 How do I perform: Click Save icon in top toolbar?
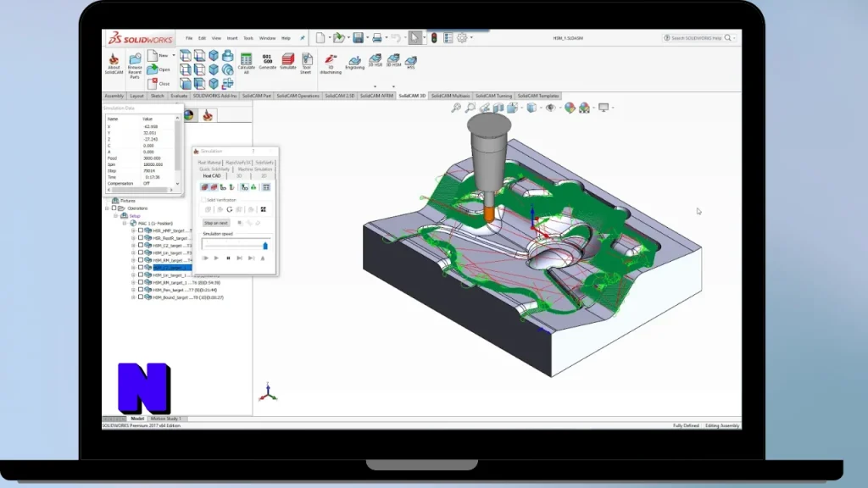(359, 37)
